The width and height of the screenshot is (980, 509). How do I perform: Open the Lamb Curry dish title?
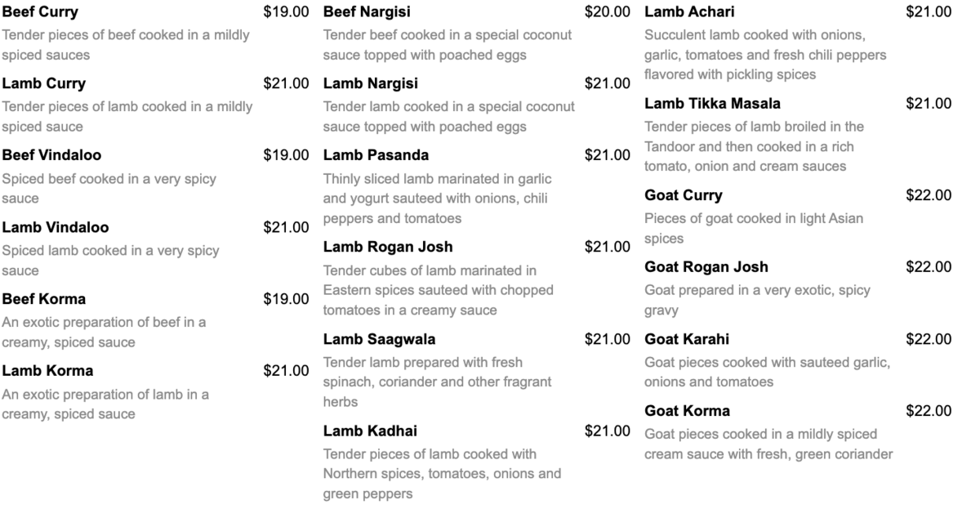(x=43, y=83)
